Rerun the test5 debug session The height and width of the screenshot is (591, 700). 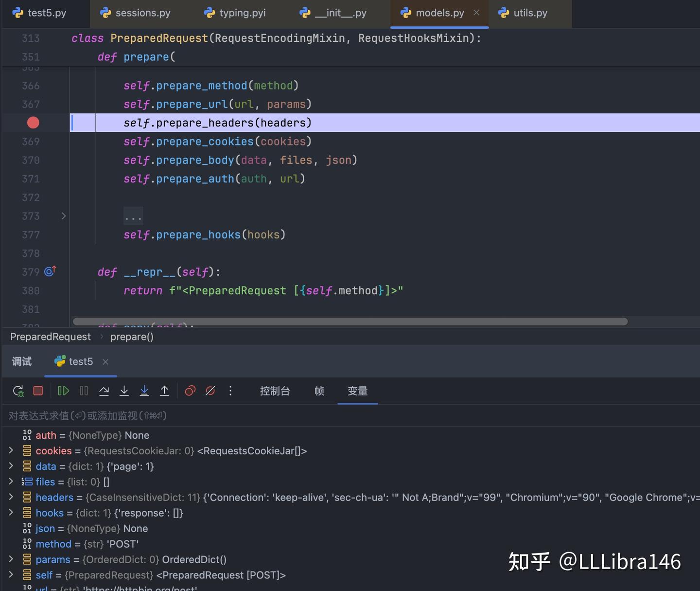click(x=18, y=391)
